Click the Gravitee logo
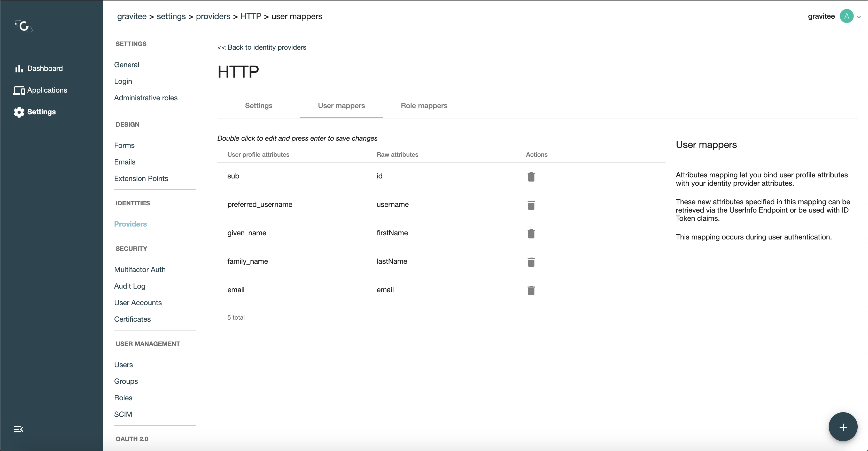868x451 pixels. point(24,26)
